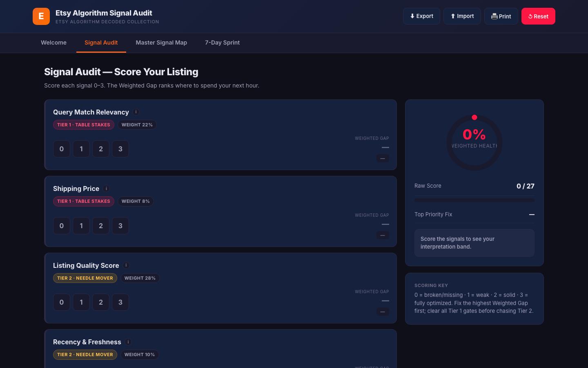The image size is (588, 368).
Task: Click the Raw Score progress bar
Action: (x=474, y=200)
